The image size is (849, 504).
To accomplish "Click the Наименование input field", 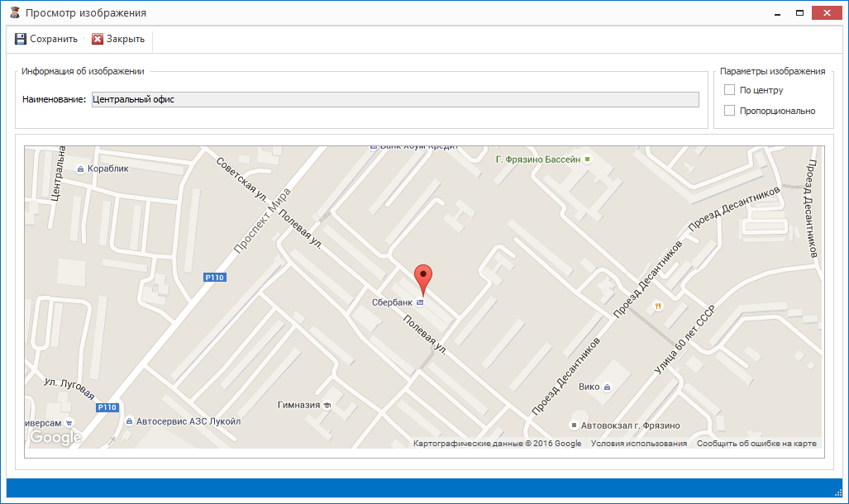I will 395,99.
